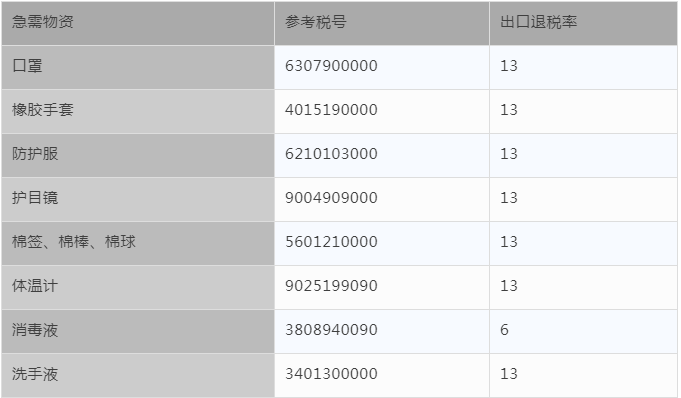
Task: Click the 出口退税率 column header
Action: click(x=583, y=23)
